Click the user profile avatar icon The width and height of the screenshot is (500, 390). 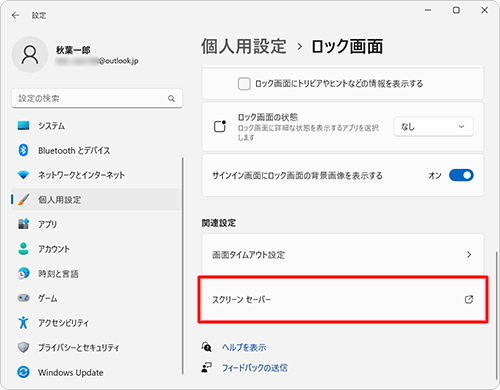[x=30, y=55]
